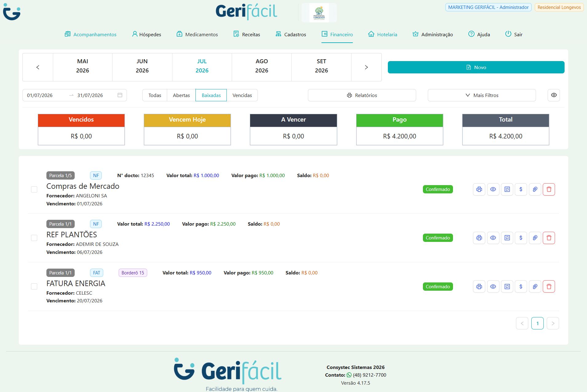Open attachments for Compras de Mercado
Screen dimensions: 587x392
(x=535, y=189)
